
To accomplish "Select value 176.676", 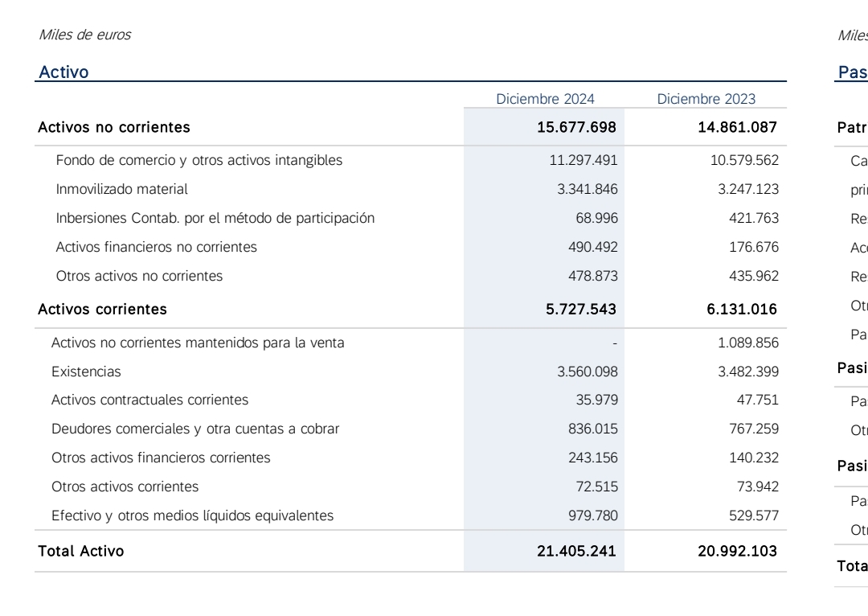I will pos(754,247).
